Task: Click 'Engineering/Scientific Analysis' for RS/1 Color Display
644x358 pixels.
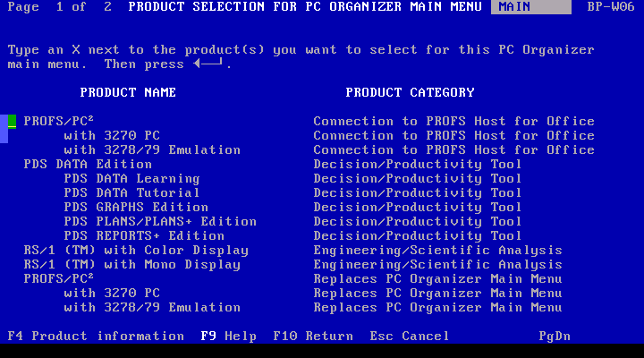Action: (x=437, y=251)
